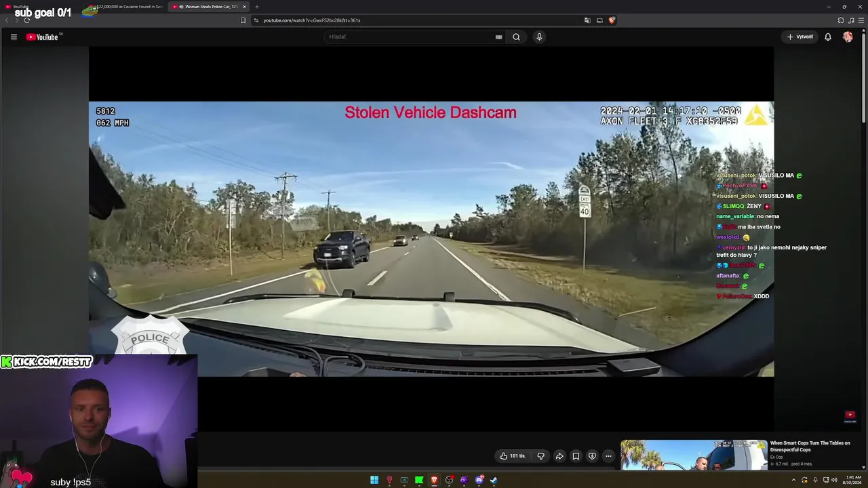Open the YouTube guide hamburger menu

14,37
